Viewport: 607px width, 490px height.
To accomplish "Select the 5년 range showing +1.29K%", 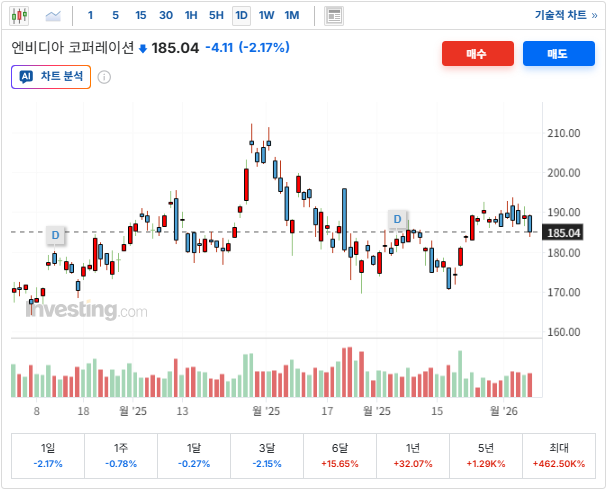I will coord(486,456).
